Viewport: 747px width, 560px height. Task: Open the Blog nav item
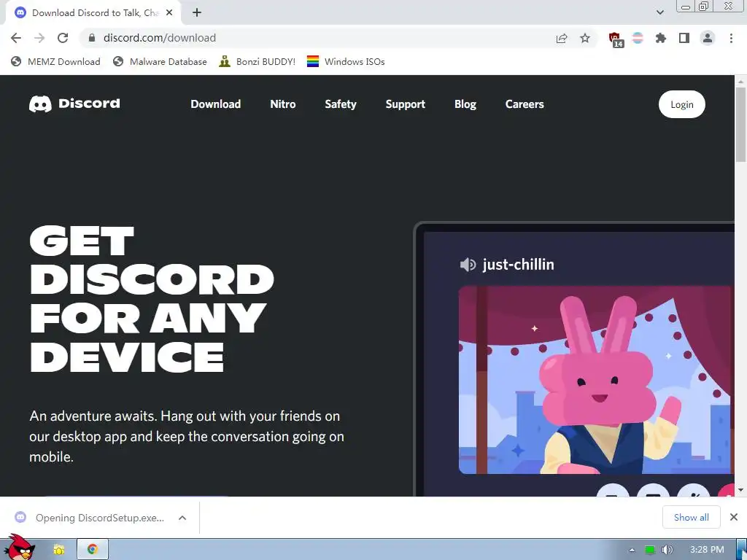(x=465, y=104)
